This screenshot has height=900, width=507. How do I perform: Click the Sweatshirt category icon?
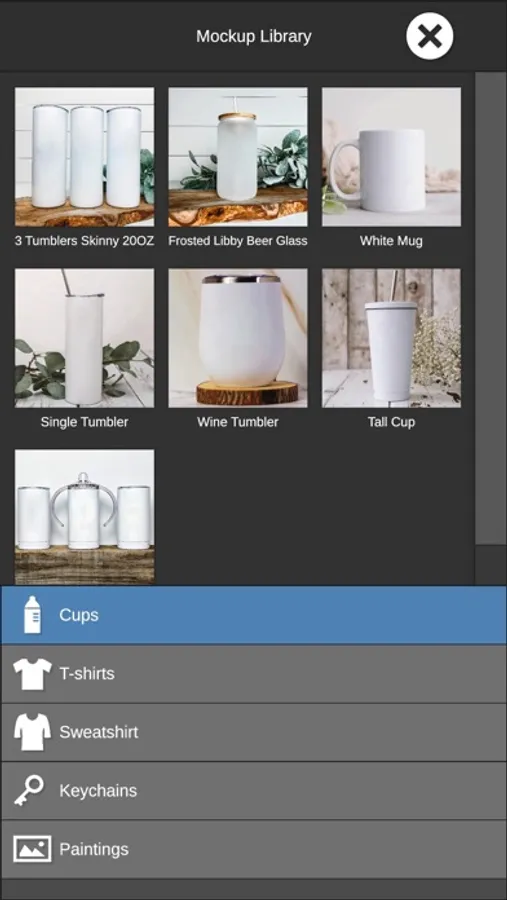click(32, 732)
